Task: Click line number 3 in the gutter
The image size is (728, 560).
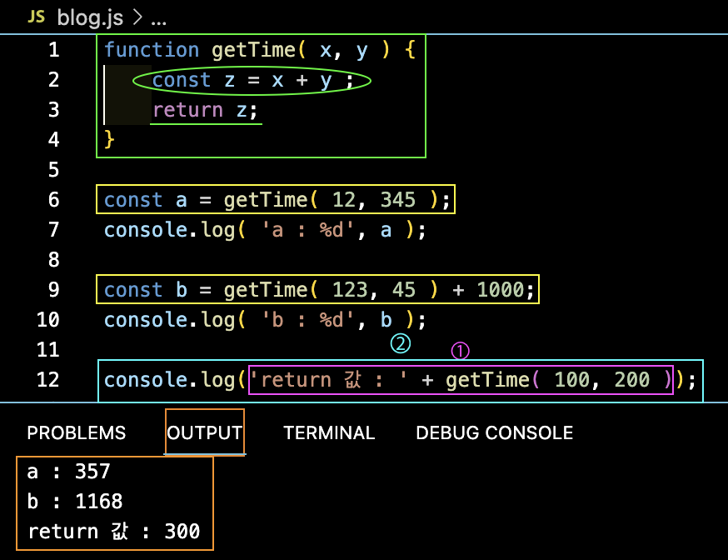Action: pos(54,110)
